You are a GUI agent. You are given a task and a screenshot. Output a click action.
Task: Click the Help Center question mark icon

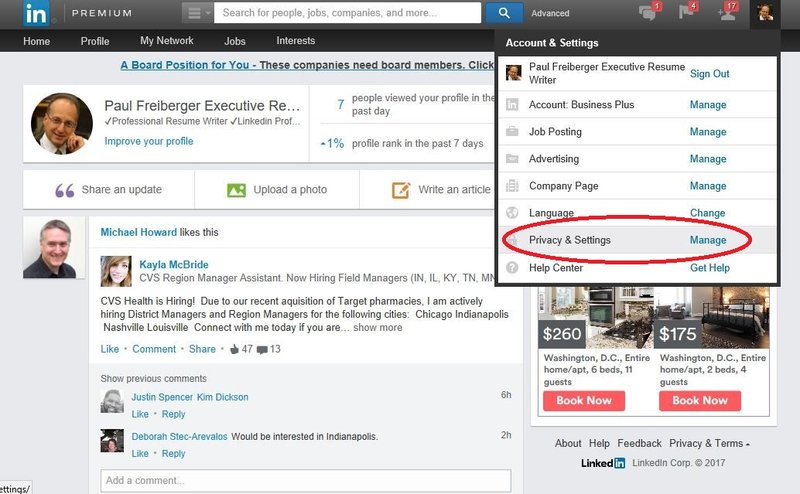pyautogui.click(x=512, y=267)
